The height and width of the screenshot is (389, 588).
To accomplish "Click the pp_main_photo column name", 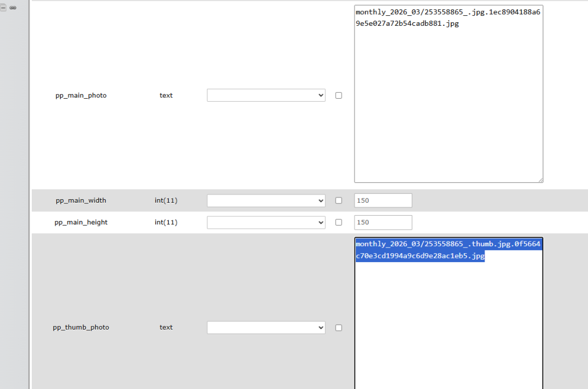I will [81, 95].
